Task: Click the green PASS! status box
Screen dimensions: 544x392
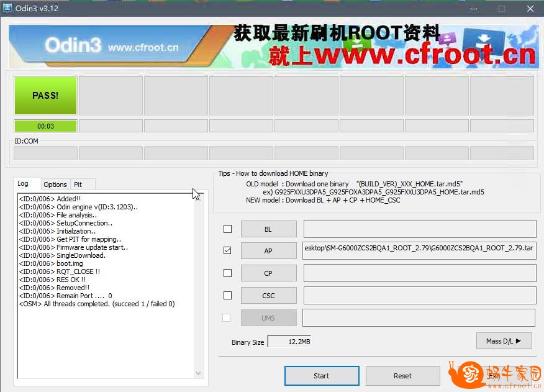Action: (x=45, y=96)
